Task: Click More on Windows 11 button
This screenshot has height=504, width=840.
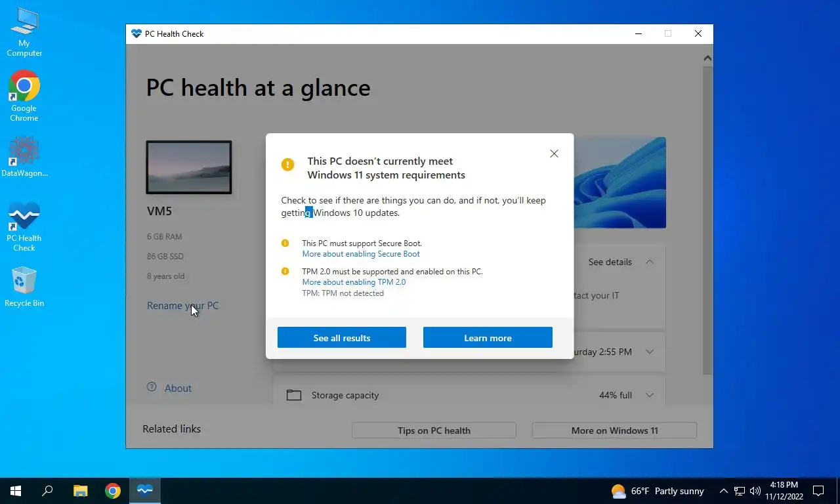Action: [x=614, y=430]
